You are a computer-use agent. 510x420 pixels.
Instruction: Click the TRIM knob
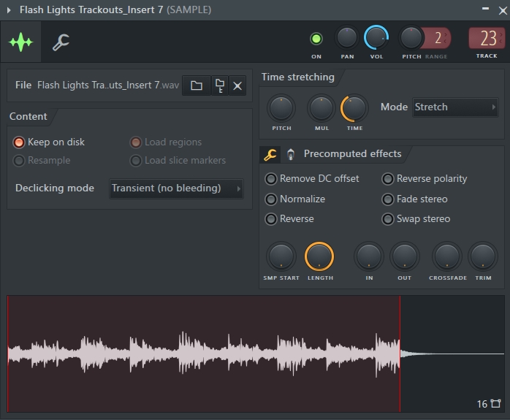(483, 256)
